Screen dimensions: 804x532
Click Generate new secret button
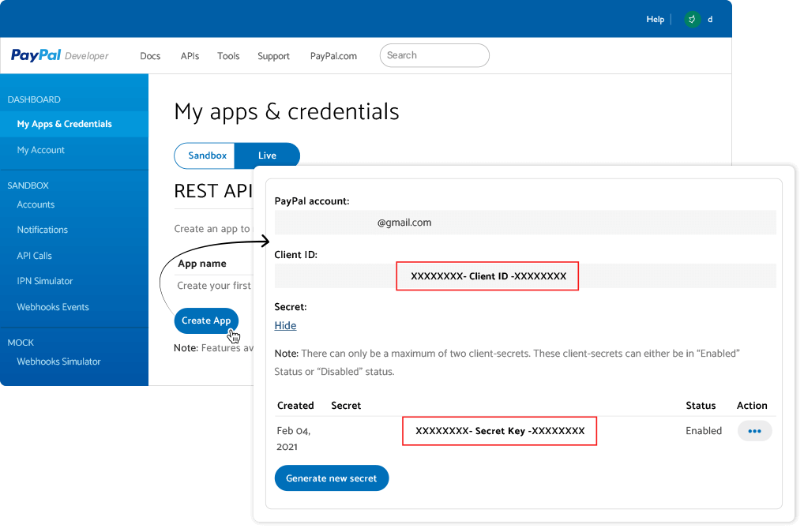click(332, 478)
